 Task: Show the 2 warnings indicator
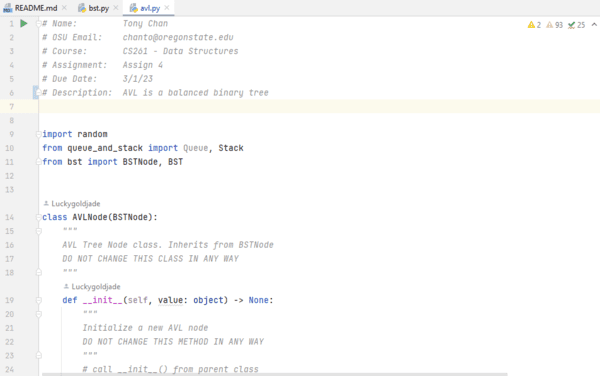(534, 25)
